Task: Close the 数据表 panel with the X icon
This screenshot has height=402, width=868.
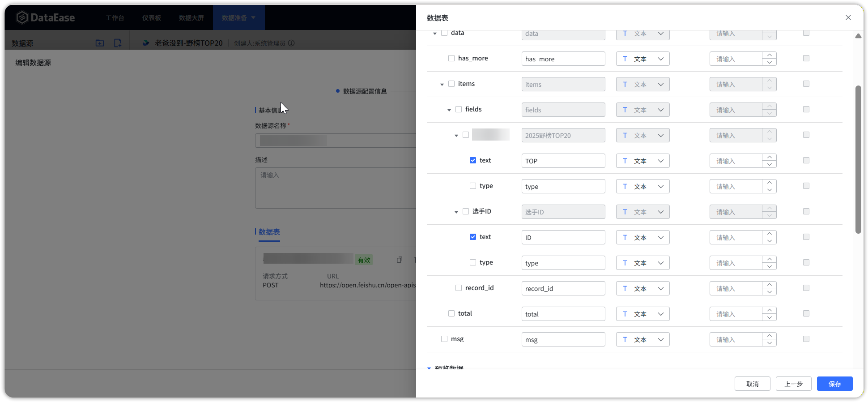Action: [848, 17]
